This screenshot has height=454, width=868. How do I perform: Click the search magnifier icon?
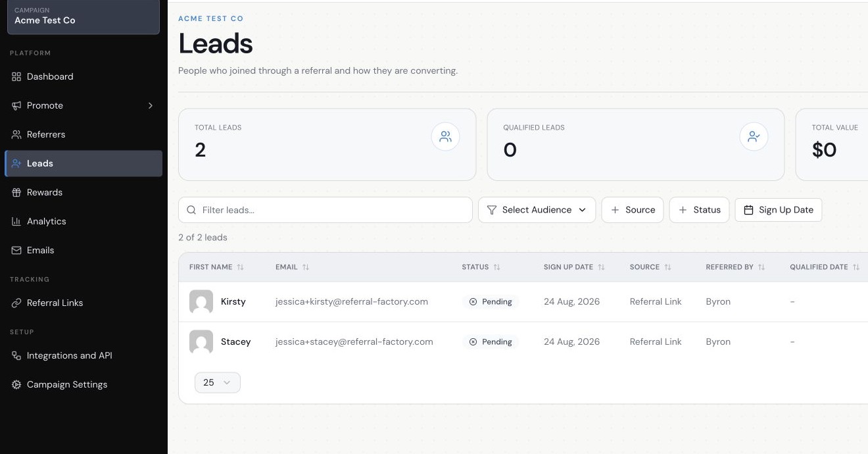(191, 210)
